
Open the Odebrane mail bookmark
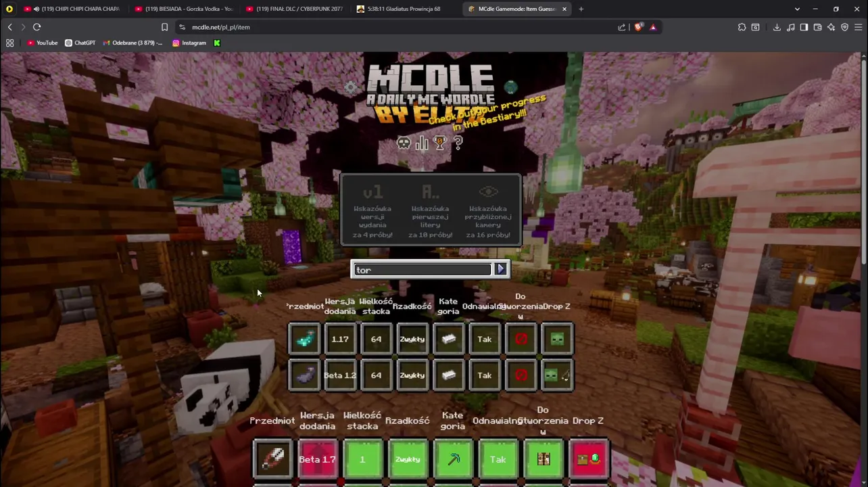132,43
